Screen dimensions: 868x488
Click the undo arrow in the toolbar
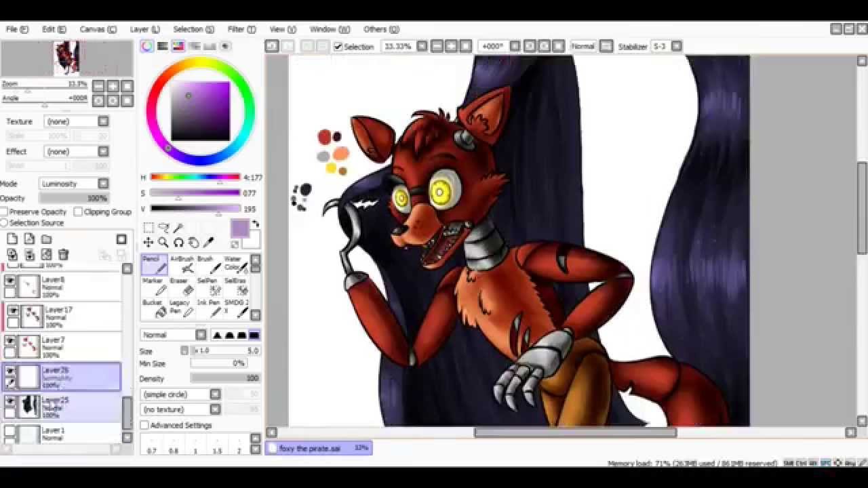tap(272, 46)
